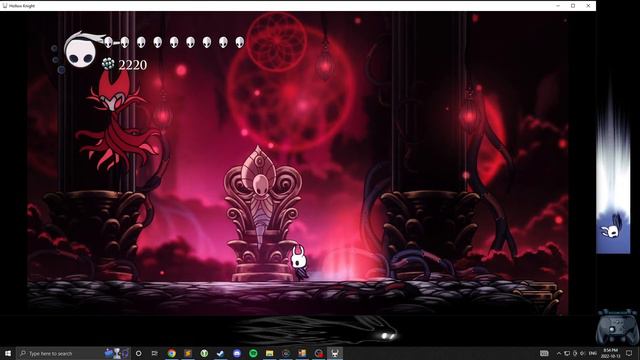This screenshot has width=640, height=360.
Task: Open Spotify from the taskbar
Action: point(253,353)
